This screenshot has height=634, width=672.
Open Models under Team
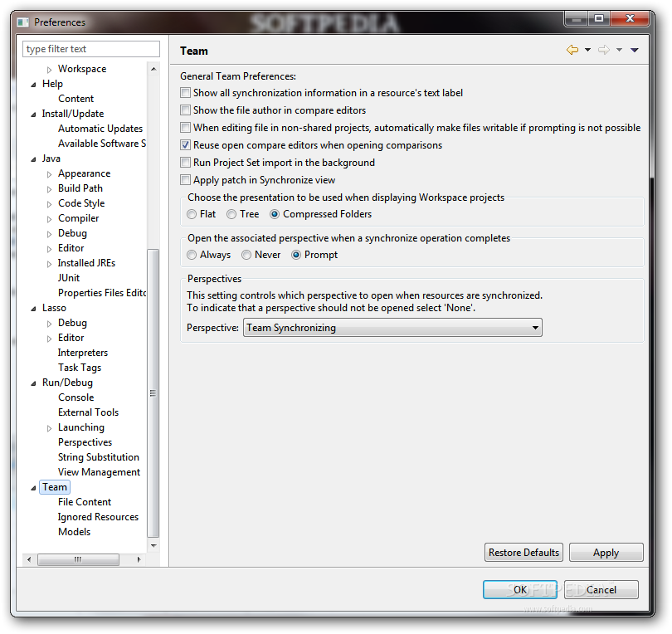[x=74, y=532]
